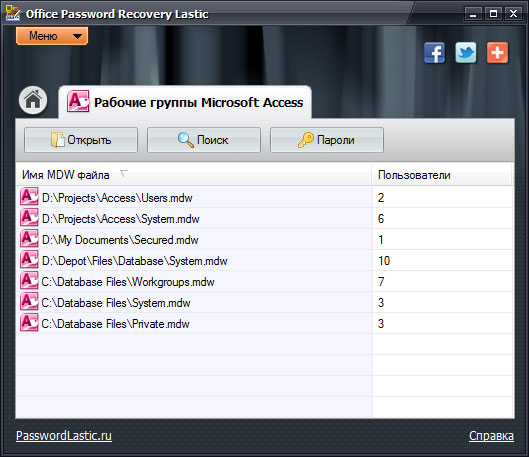The width and height of the screenshot is (529, 457).
Task: Click the Twitter share icon
Action: (x=466, y=53)
